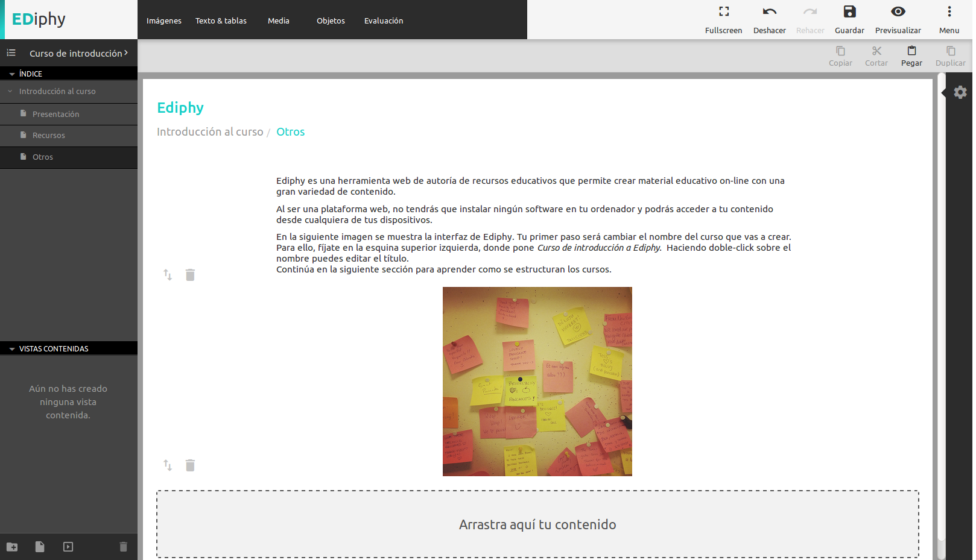The width and height of the screenshot is (976, 560).
Task: Add a new folder section
Action: pos(12,547)
